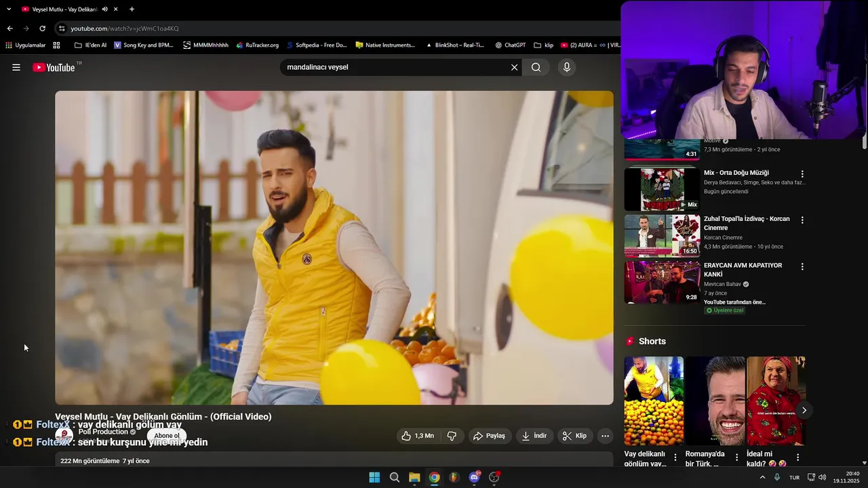Click the magnifier search button

[536, 67]
